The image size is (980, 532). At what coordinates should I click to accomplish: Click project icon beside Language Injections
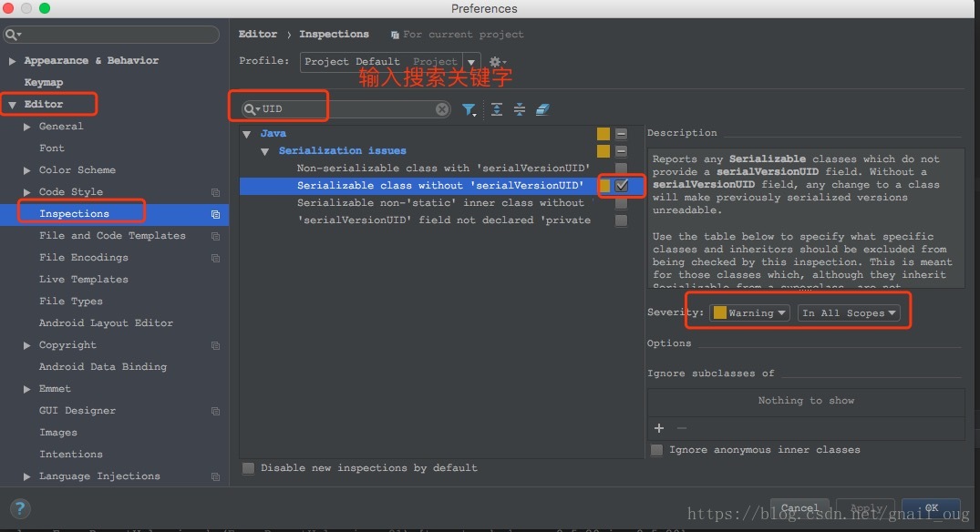coord(216,476)
